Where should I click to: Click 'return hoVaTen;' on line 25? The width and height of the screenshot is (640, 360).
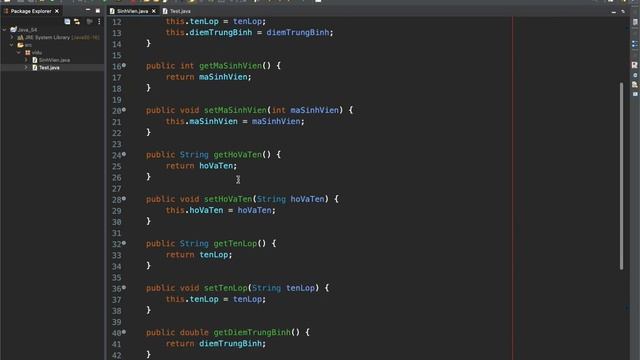[202, 166]
